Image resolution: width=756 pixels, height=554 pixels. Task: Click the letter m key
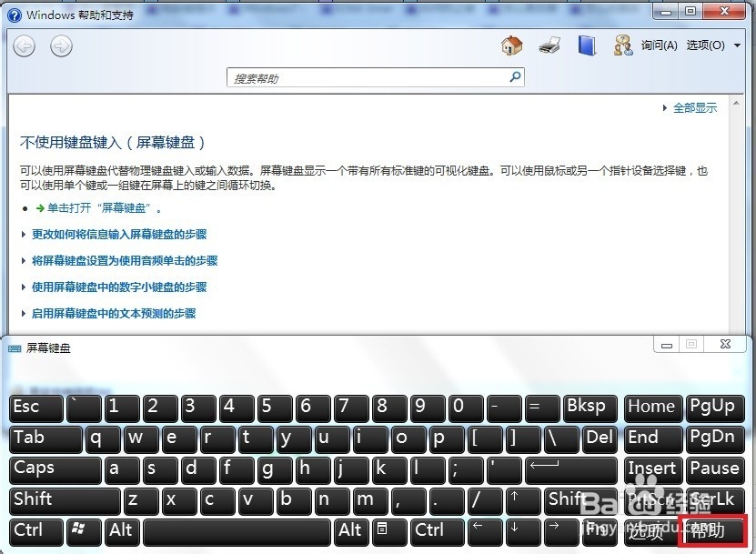pyautogui.click(x=370, y=501)
